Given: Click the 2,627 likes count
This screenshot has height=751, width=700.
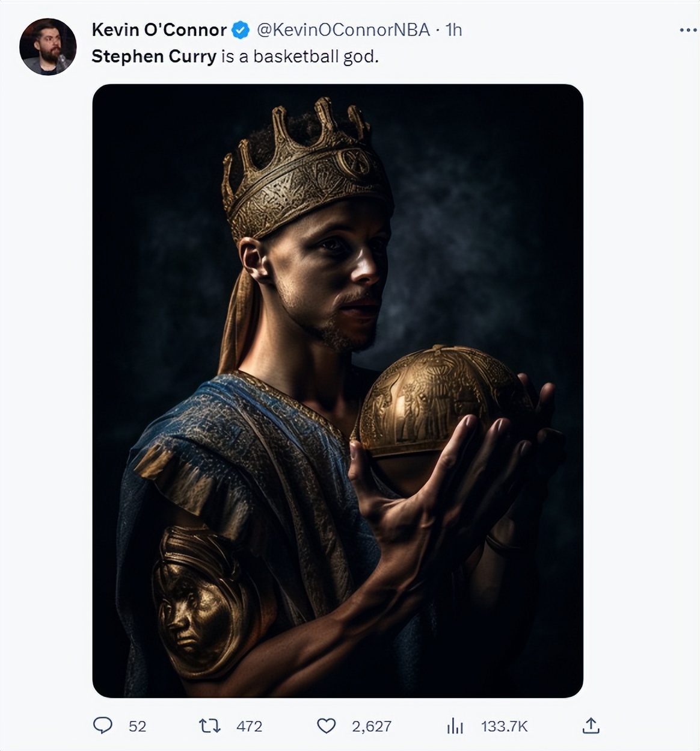Looking at the screenshot, I should pos(372,726).
